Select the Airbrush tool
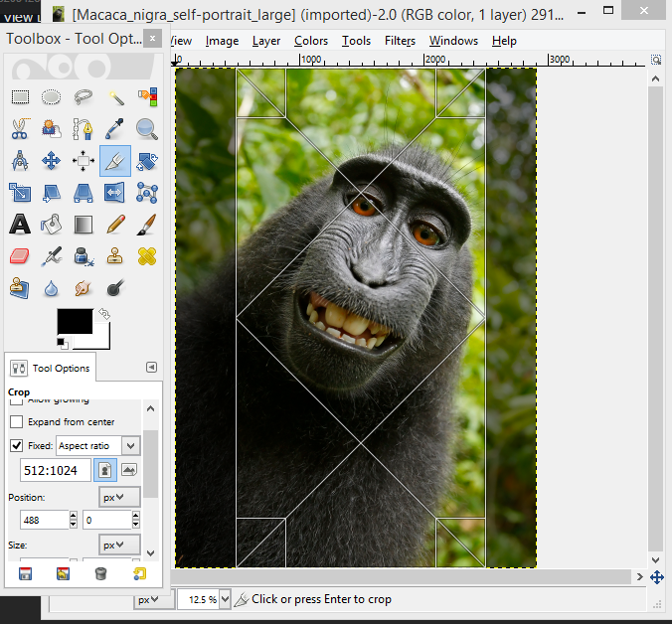 tap(51, 256)
